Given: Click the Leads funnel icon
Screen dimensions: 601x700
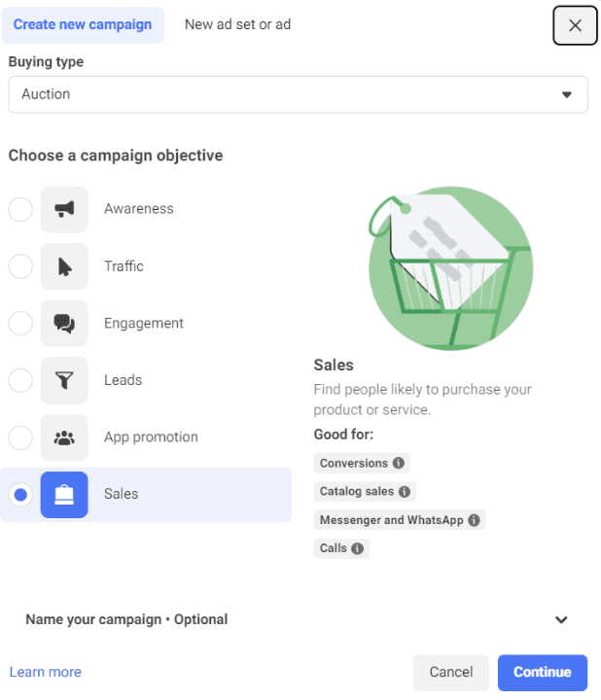Looking at the screenshot, I should pos(64,380).
